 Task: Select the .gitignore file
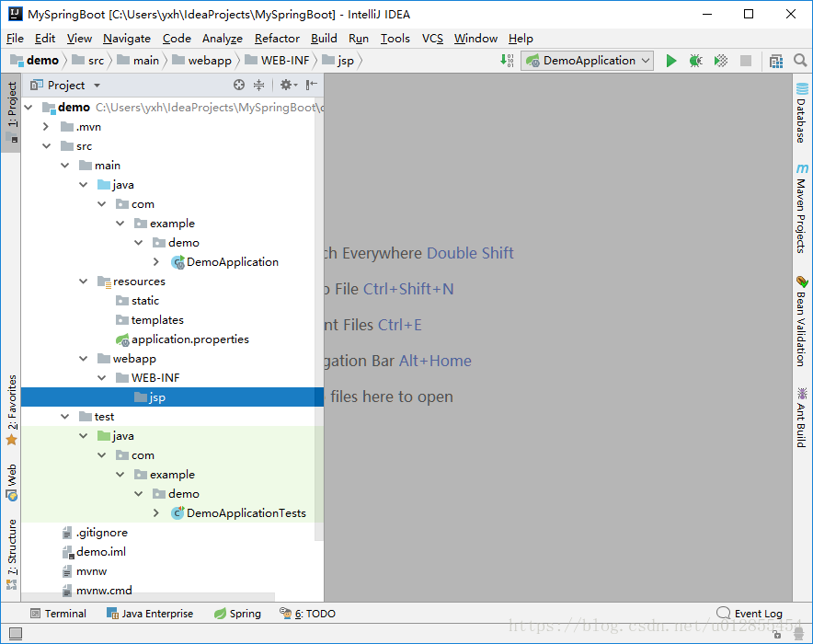click(101, 533)
